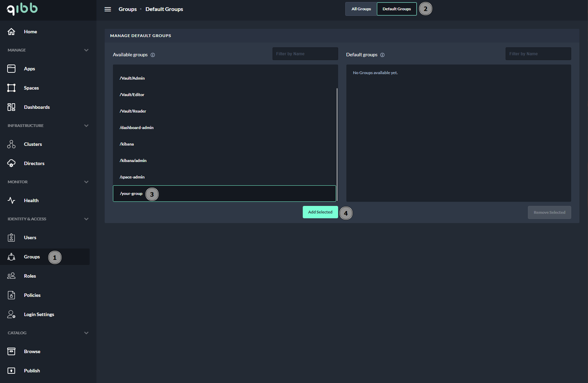Click the Remove Selected button
Image resolution: width=588 pixels, height=383 pixels.
549,212
